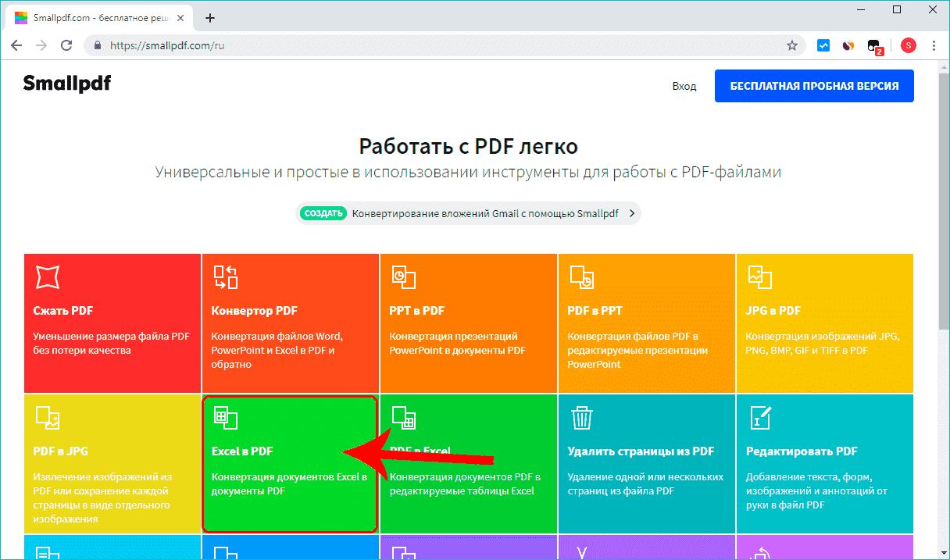
Task: Open the PDF в JPG extraction tool icon
Action: tap(48, 416)
